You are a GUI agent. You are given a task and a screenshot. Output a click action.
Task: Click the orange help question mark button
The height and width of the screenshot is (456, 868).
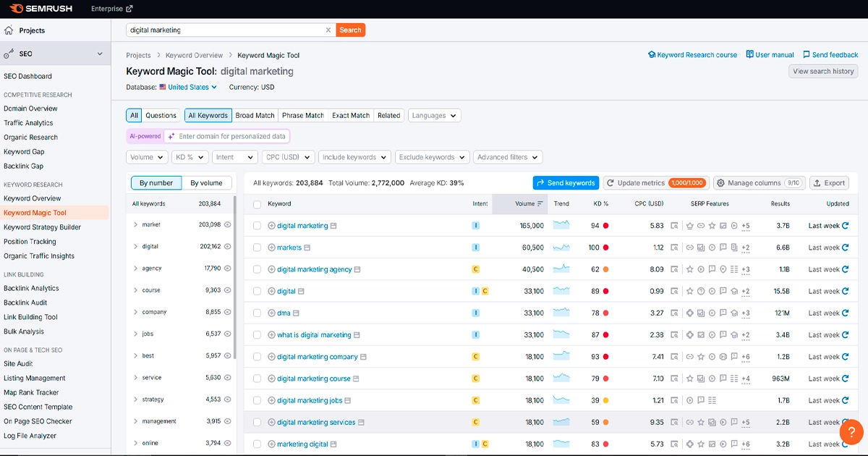[x=851, y=431]
